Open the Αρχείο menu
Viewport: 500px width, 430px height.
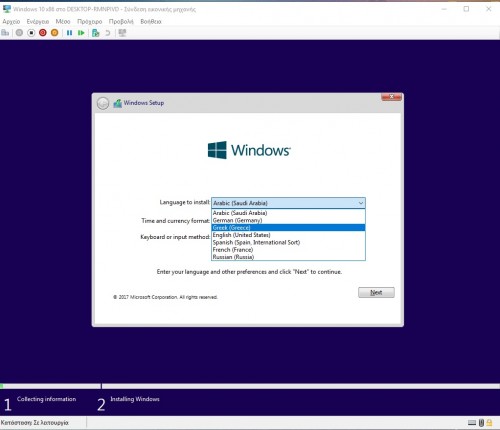[11, 21]
